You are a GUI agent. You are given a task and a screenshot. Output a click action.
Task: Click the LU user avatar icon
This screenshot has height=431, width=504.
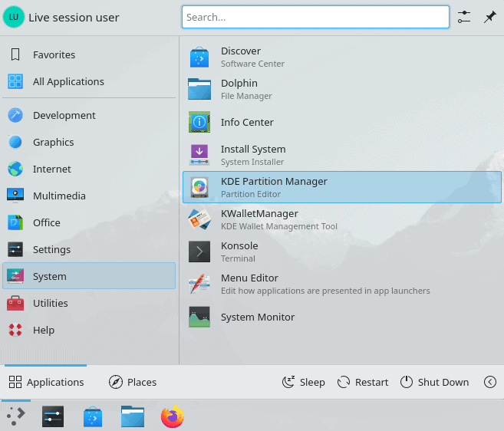point(14,18)
